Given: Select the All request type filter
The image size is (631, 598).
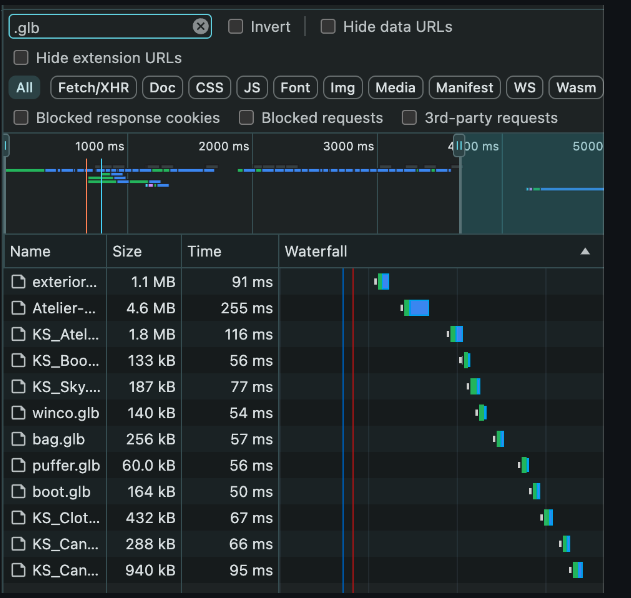Looking at the screenshot, I should tap(24, 88).
